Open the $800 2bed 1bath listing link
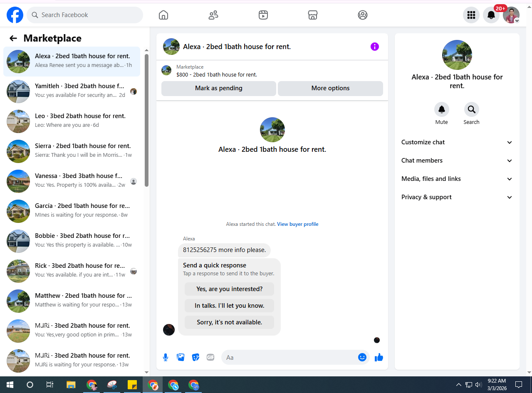532x393 pixels. pos(217,75)
